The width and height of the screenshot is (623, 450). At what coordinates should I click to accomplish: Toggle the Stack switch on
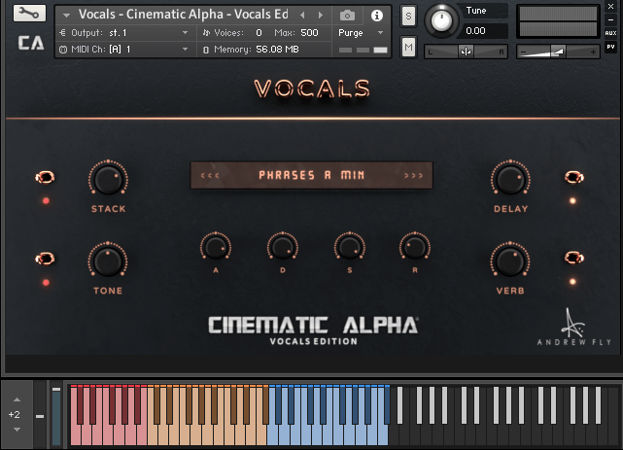click(x=45, y=178)
